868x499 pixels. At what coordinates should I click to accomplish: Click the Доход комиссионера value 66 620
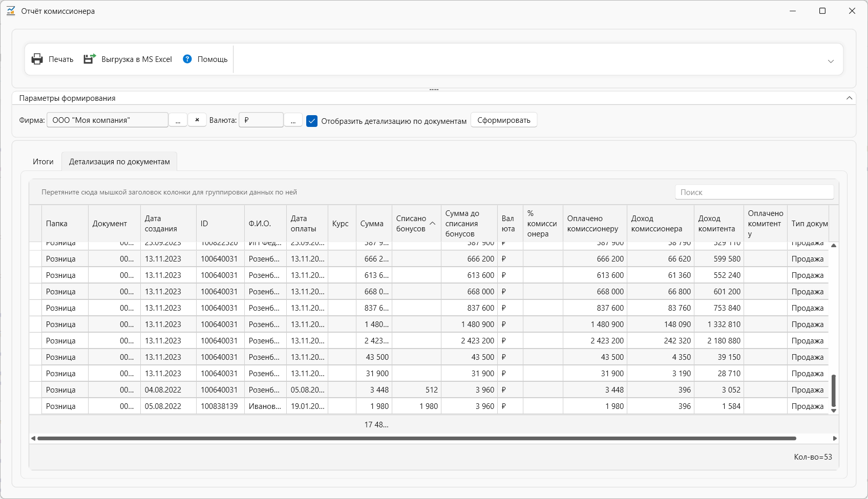[x=661, y=259]
